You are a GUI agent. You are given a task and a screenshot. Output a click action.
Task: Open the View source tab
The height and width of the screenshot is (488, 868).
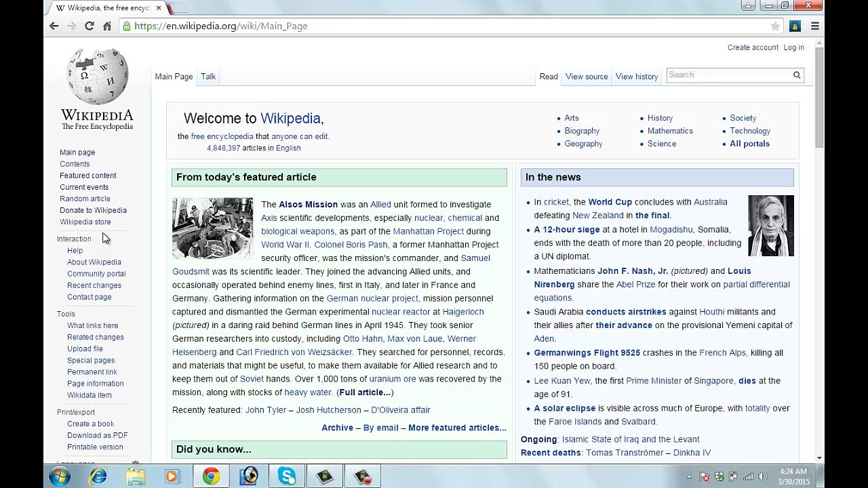click(587, 77)
